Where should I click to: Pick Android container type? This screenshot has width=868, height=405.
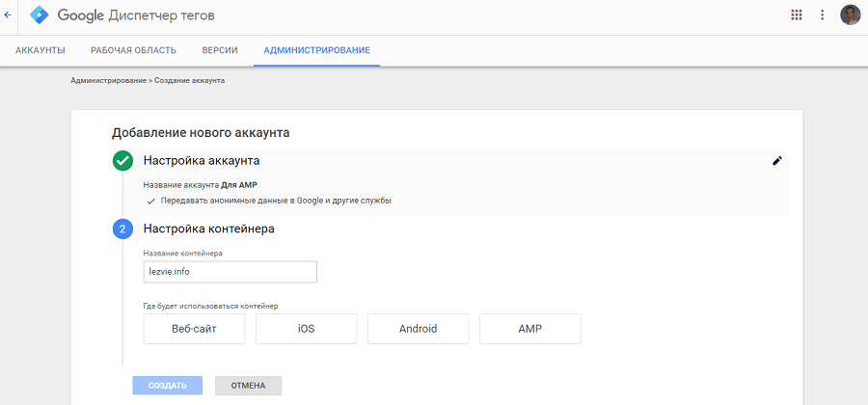[418, 329]
